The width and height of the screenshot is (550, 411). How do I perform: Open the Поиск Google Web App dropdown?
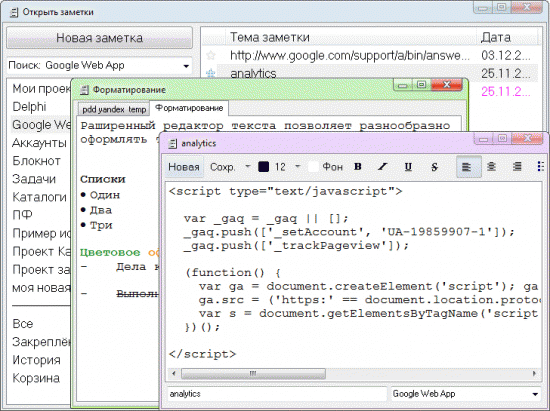coord(186,66)
